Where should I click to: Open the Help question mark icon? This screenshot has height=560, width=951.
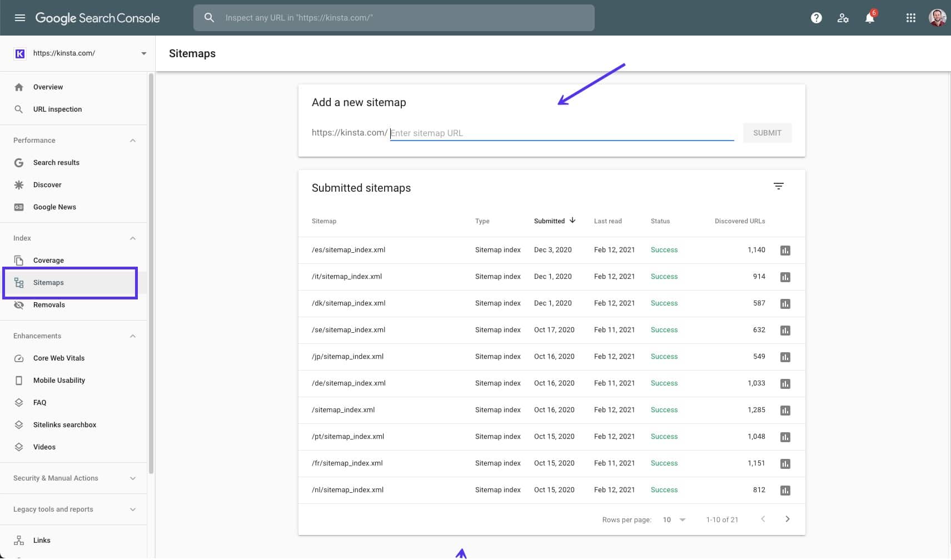(816, 18)
